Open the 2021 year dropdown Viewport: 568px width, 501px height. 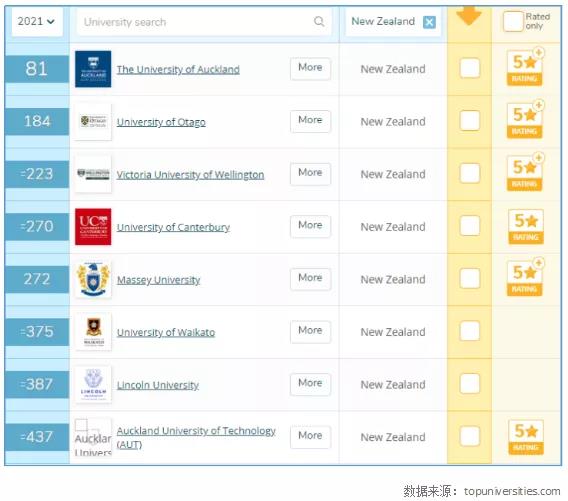(x=37, y=22)
